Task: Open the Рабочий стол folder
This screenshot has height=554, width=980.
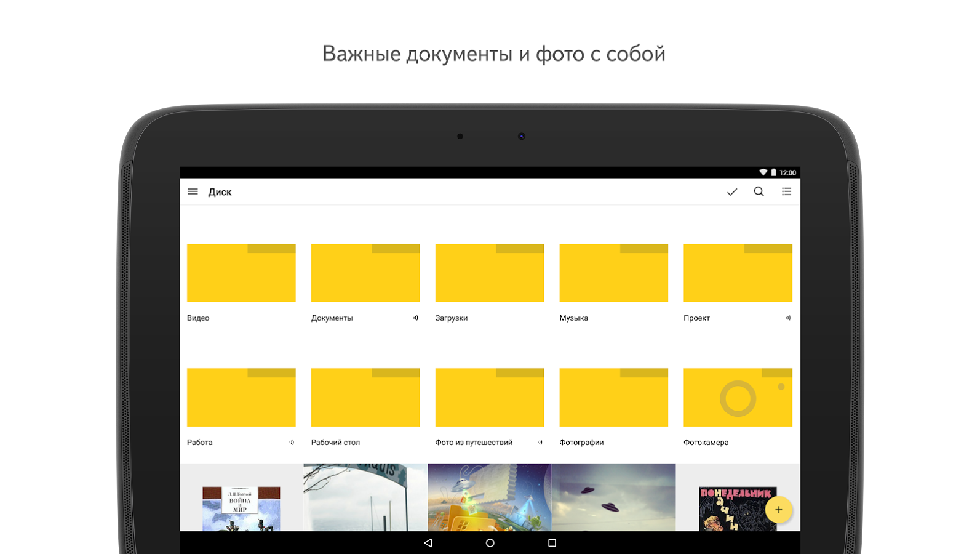Action: tap(365, 398)
